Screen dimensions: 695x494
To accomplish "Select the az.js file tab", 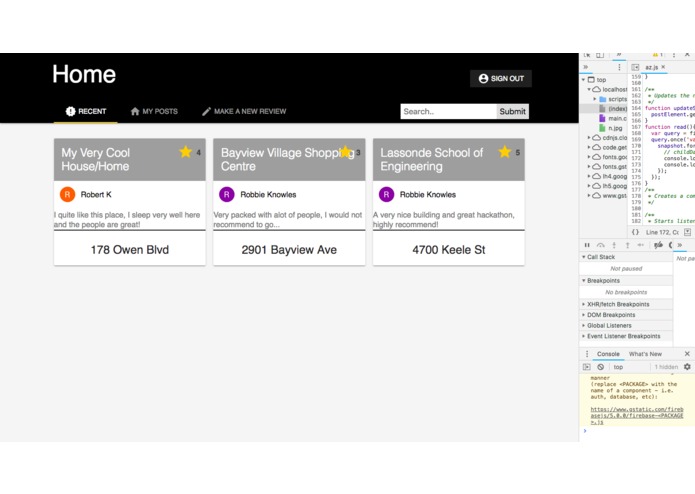I will 651,67.
